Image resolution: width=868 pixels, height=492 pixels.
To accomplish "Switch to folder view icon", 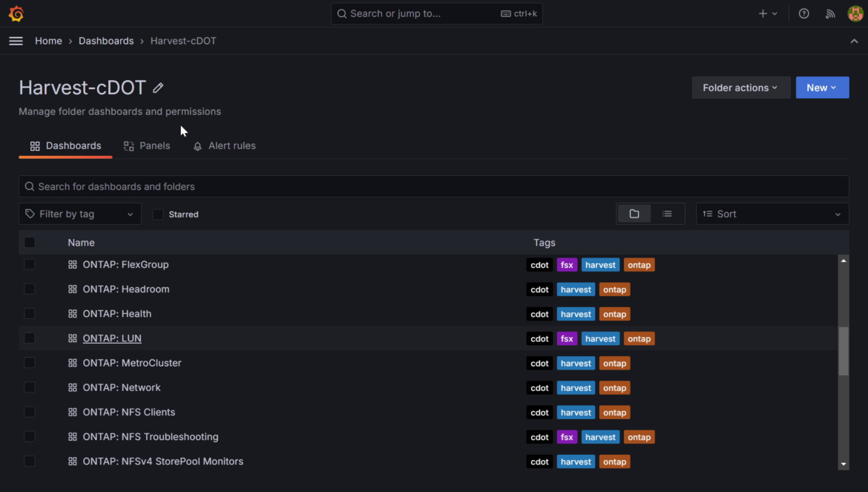I will [x=634, y=214].
